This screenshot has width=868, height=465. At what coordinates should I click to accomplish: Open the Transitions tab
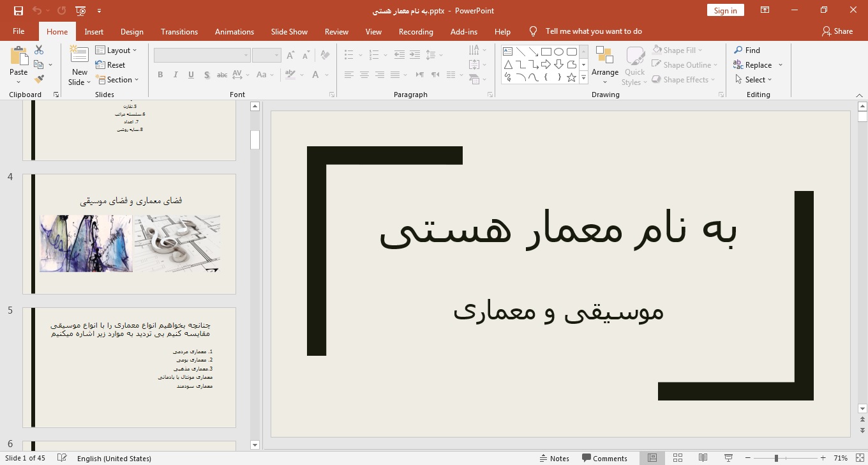click(179, 31)
